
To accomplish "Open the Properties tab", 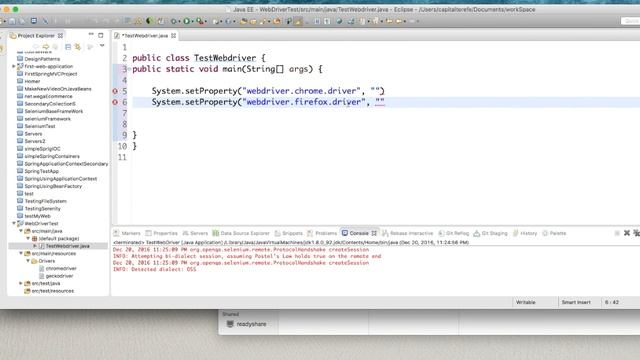I will [162, 233].
